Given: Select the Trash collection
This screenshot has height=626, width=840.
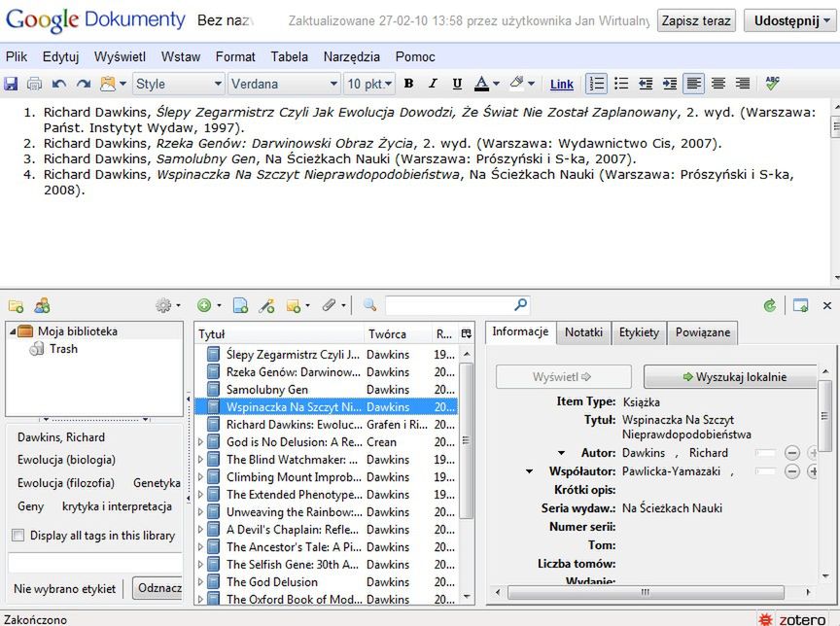Looking at the screenshot, I should click(63, 349).
